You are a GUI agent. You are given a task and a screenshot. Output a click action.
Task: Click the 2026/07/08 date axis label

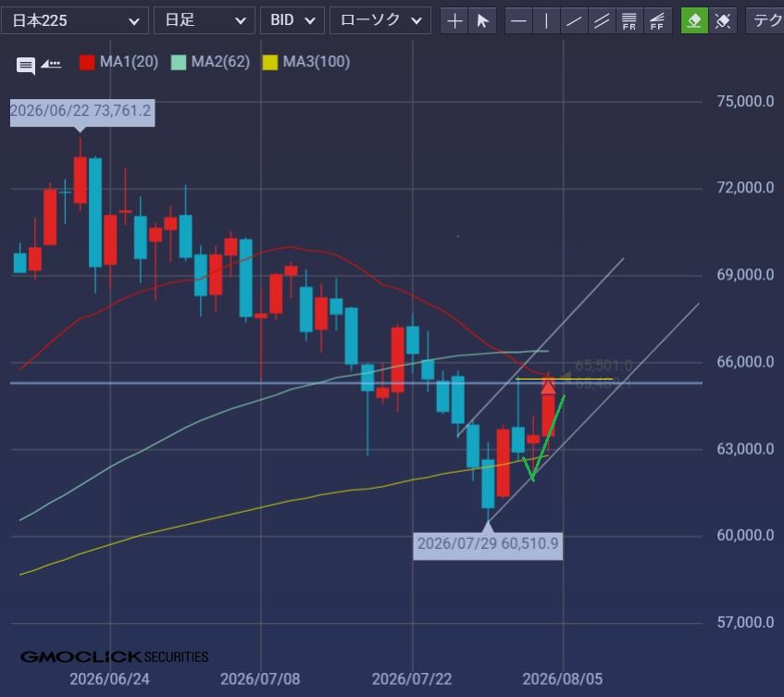coord(260,679)
